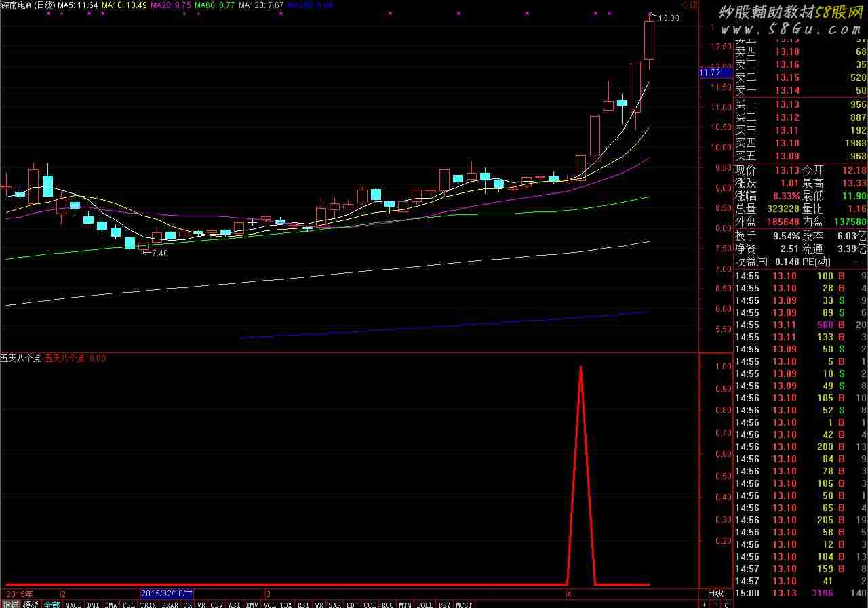The width and height of the screenshot is (868, 608).
Task: Click the MA10: 10.49 legend
Action: click(x=124, y=5)
